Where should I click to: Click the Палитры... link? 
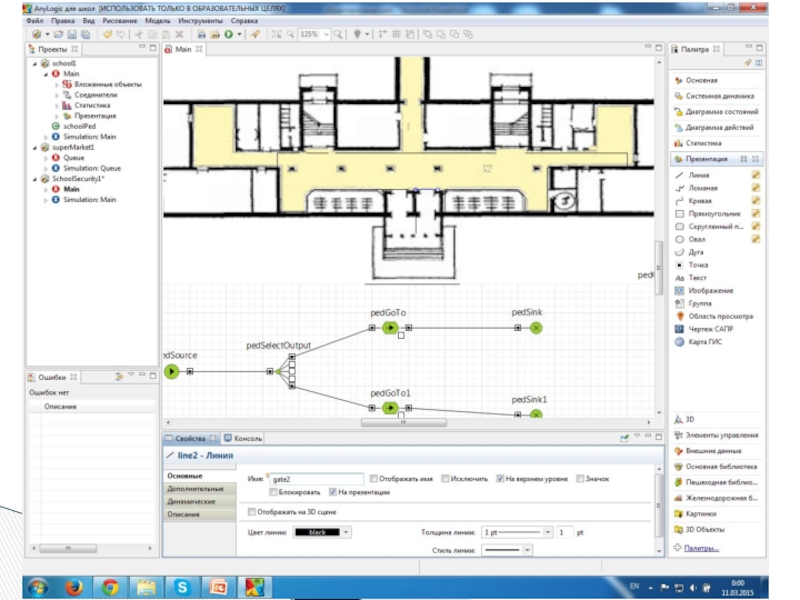pos(701,548)
